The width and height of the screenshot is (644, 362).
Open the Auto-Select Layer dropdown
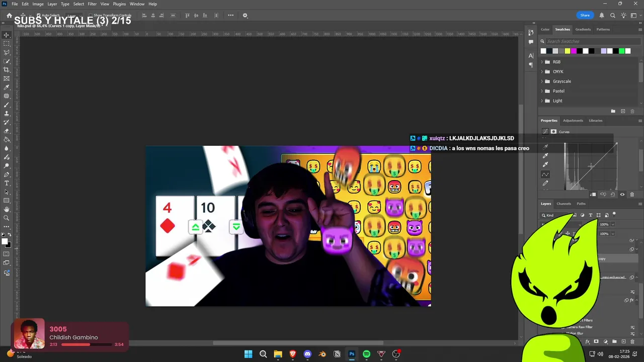[x=73, y=16]
